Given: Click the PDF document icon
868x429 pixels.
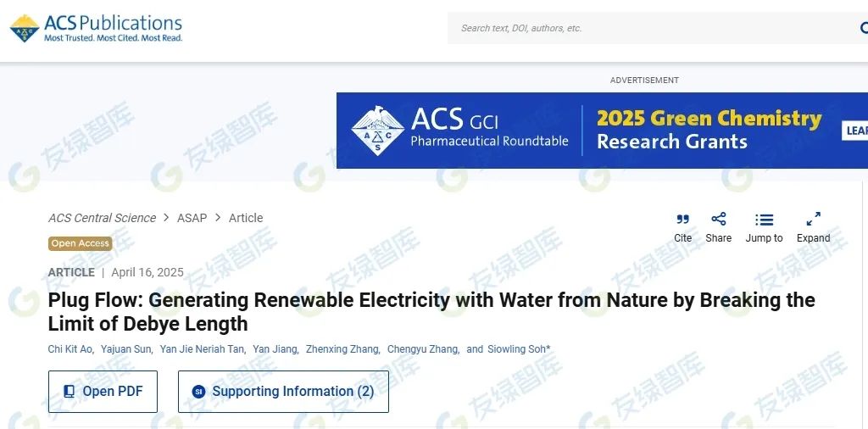Looking at the screenshot, I should pos(70,392).
